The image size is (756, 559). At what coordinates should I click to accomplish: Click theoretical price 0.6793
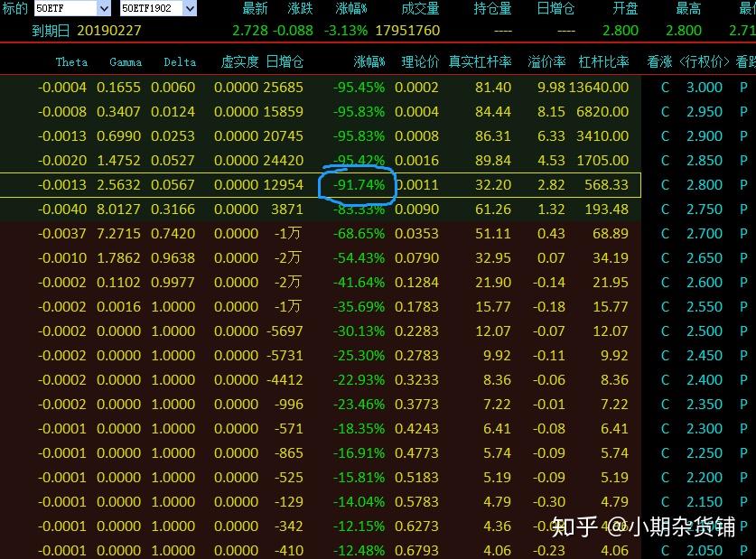click(x=416, y=550)
